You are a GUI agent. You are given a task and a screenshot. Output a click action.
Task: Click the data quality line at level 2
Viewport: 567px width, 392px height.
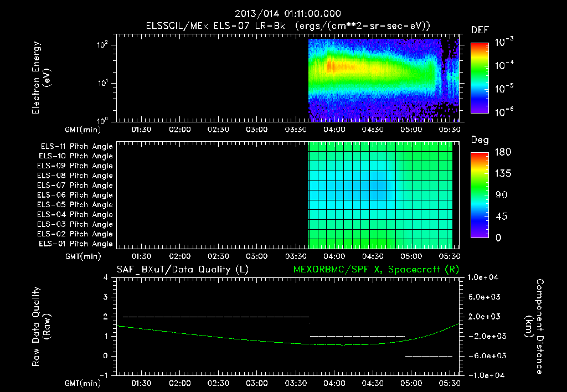point(216,317)
